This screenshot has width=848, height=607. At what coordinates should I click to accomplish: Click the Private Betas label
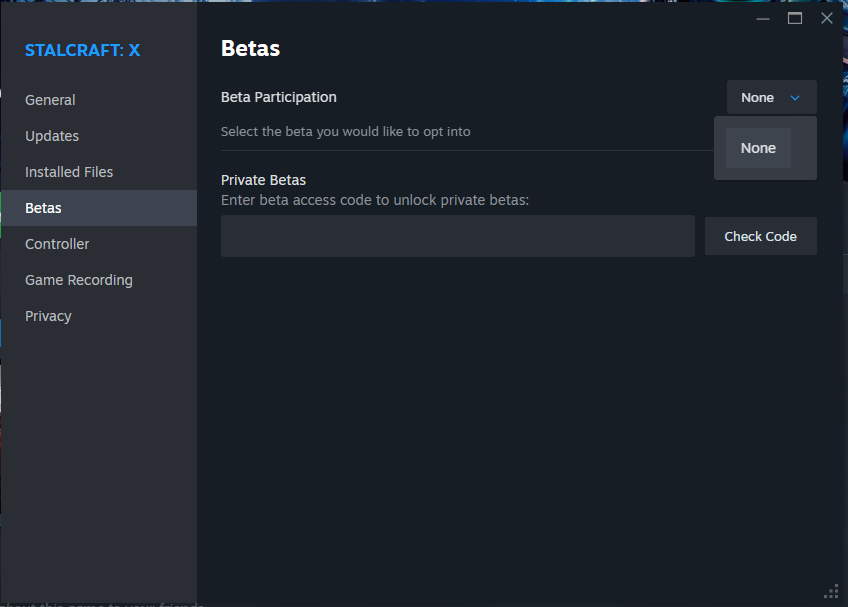click(263, 180)
